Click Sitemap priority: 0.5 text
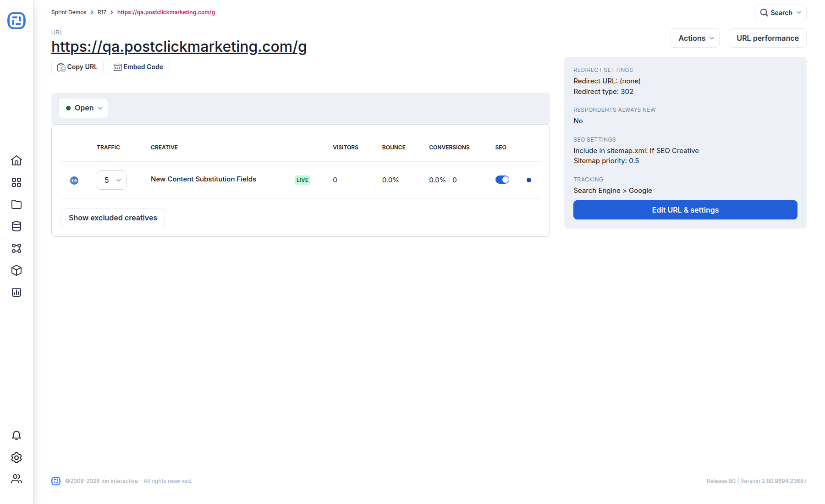Viewport: 825px width, 504px height. [x=606, y=161]
